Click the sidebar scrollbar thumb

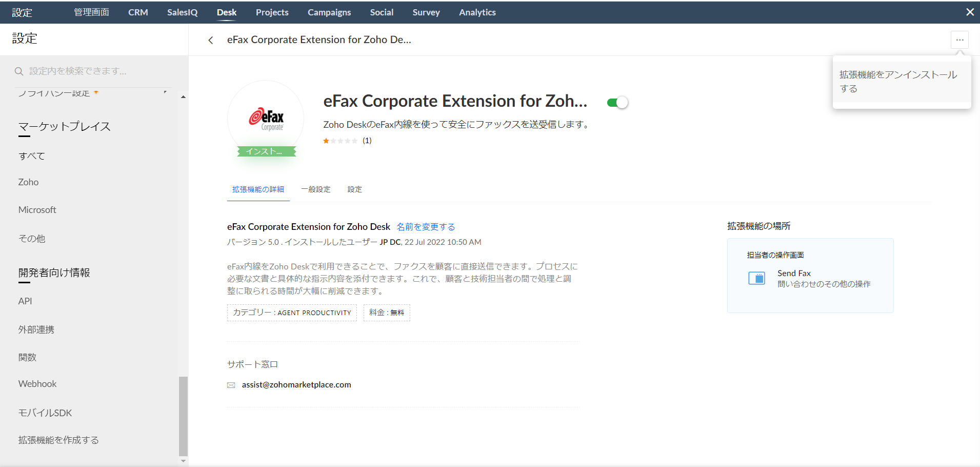tap(183, 416)
